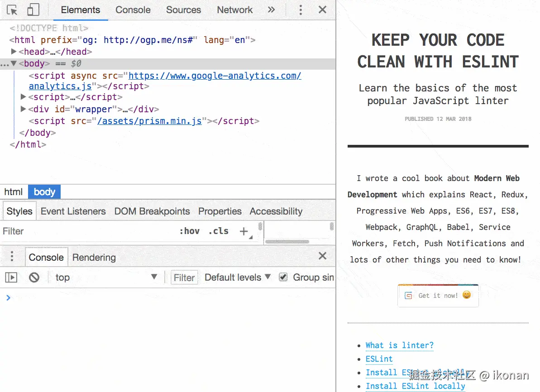Open the ESLint link
Viewport: 540px width, 392px height.
(x=379, y=359)
